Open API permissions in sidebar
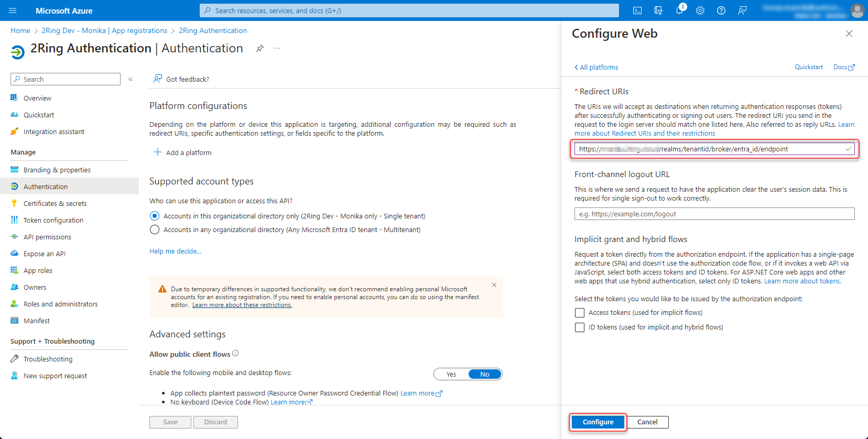 [47, 237]
